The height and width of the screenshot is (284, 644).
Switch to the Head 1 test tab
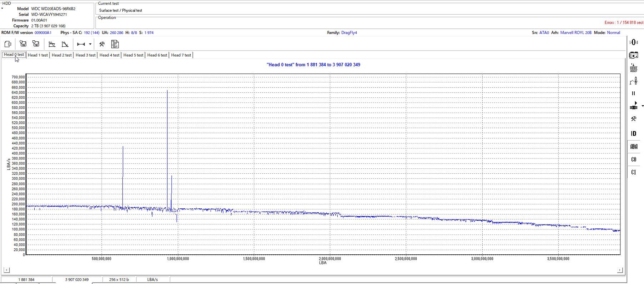pyautogui.click(x=38, y=55)
